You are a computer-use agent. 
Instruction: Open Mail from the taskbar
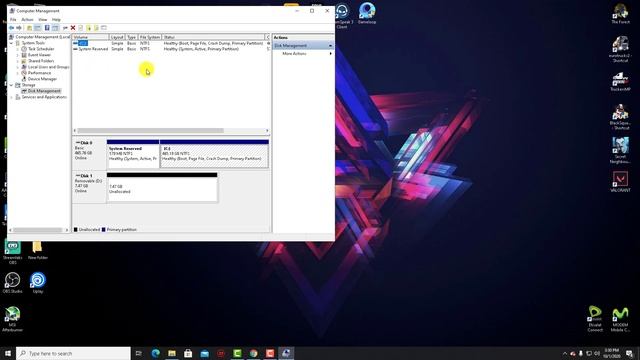coord(204,353)
